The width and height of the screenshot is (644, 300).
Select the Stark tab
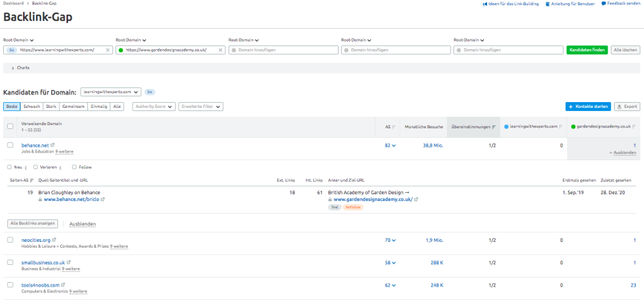pos(51,107)
